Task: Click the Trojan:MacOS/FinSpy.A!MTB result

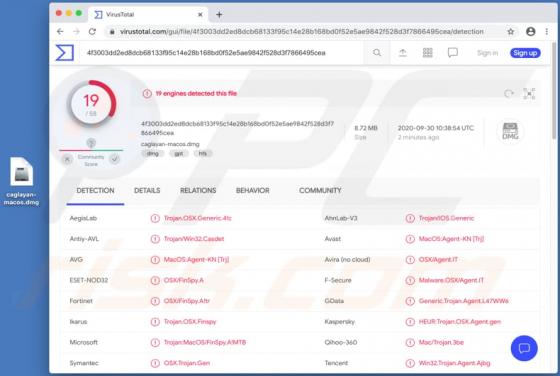Action: (205, 342)
